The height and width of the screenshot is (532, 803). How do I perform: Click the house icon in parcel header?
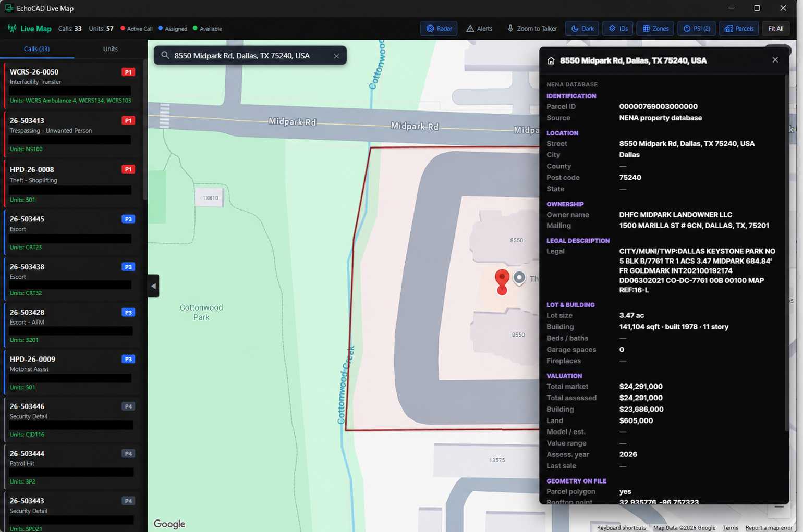click(551, 61)
